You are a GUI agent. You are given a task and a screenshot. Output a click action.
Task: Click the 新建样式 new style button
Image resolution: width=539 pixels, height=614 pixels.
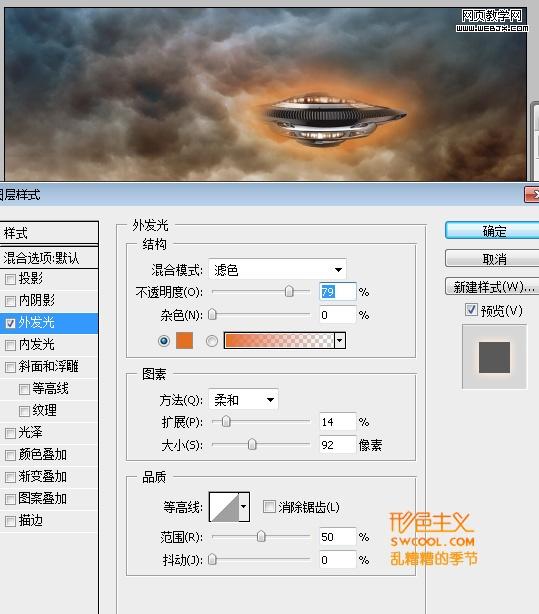(492, 287)
